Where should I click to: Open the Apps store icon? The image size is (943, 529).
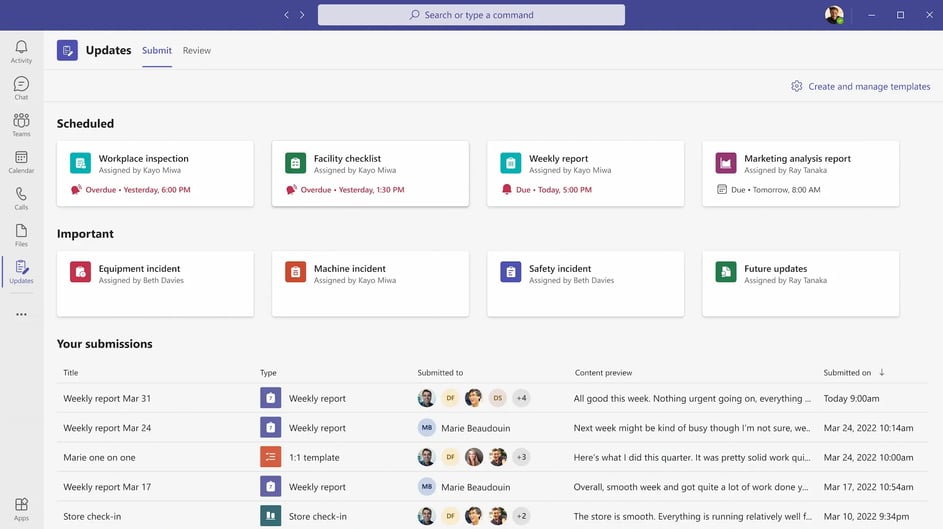coord(21,509)
